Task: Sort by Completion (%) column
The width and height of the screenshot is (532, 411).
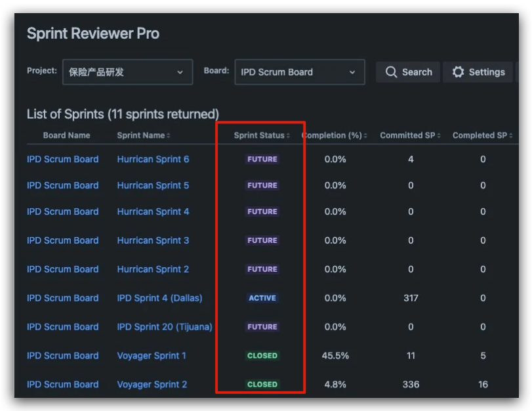Action: pos(334,135)
